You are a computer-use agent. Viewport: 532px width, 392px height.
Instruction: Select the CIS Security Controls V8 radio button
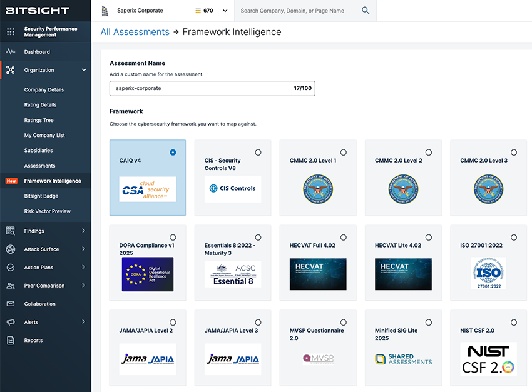[x=258, y=152]
